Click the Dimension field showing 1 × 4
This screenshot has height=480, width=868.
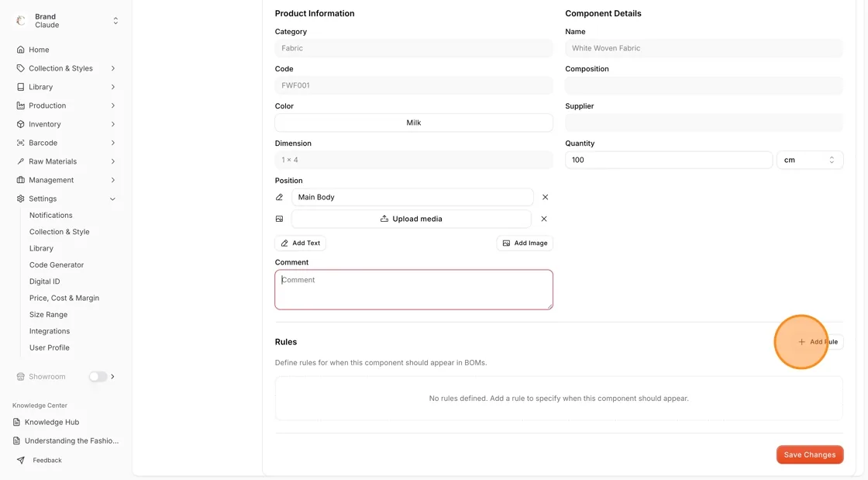coord(414,160)
